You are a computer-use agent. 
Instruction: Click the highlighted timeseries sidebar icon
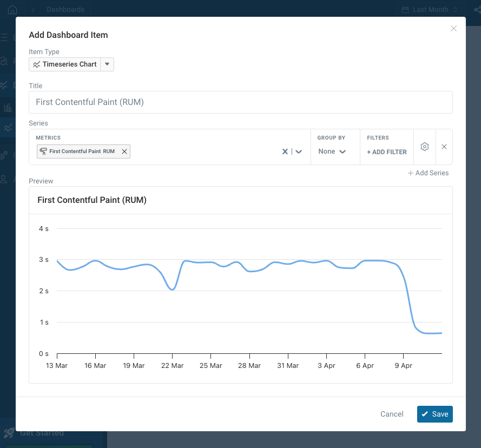coord(7,128)
